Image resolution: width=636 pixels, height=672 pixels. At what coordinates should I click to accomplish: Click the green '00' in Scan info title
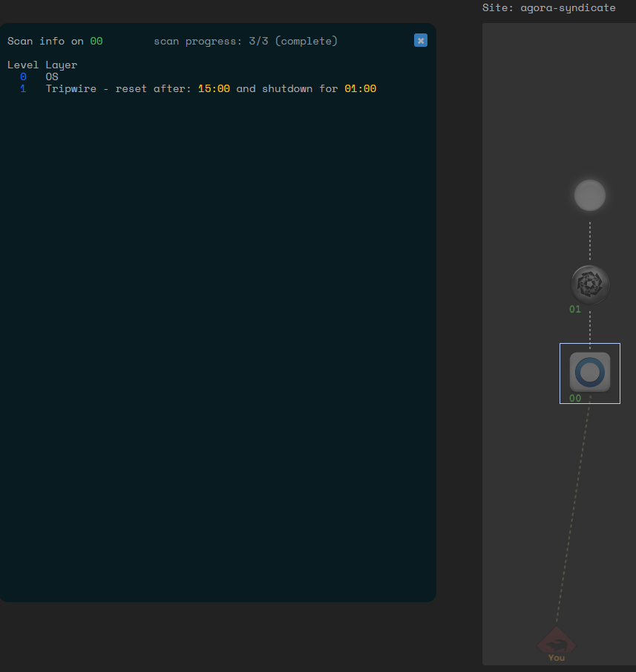point(96,42)
